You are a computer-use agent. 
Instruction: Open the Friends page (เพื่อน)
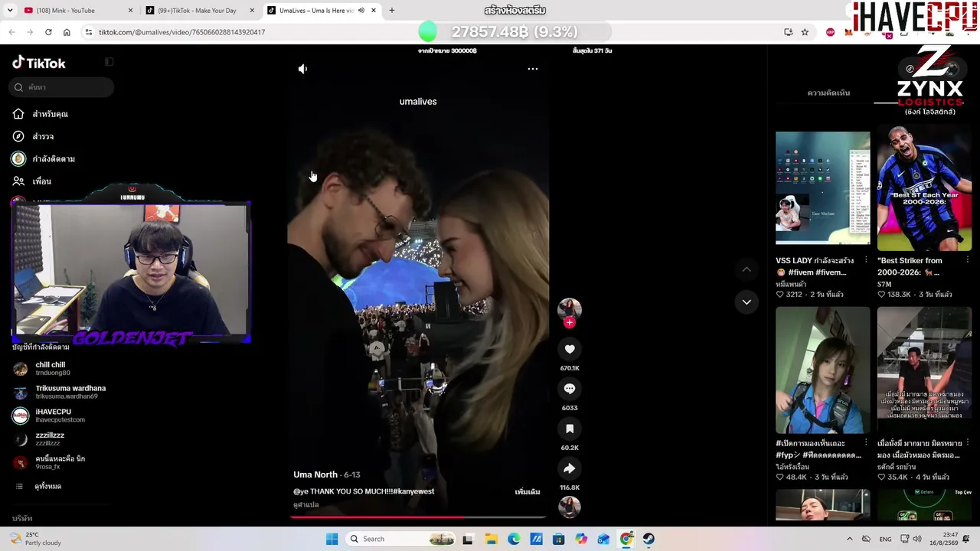click(x=42, y=181)
